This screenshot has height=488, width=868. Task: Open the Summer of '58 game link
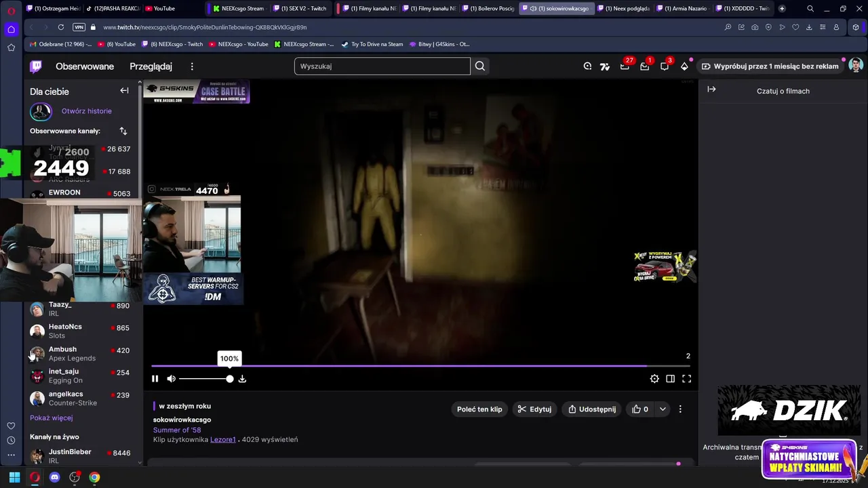point(177,430)
